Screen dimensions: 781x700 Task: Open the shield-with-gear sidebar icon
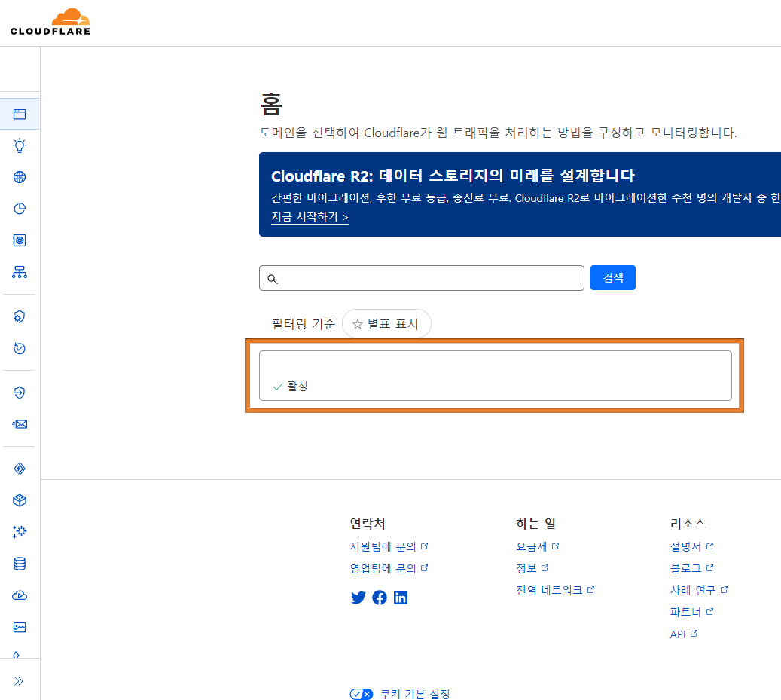pyautogui.click(x=20, y=317)
